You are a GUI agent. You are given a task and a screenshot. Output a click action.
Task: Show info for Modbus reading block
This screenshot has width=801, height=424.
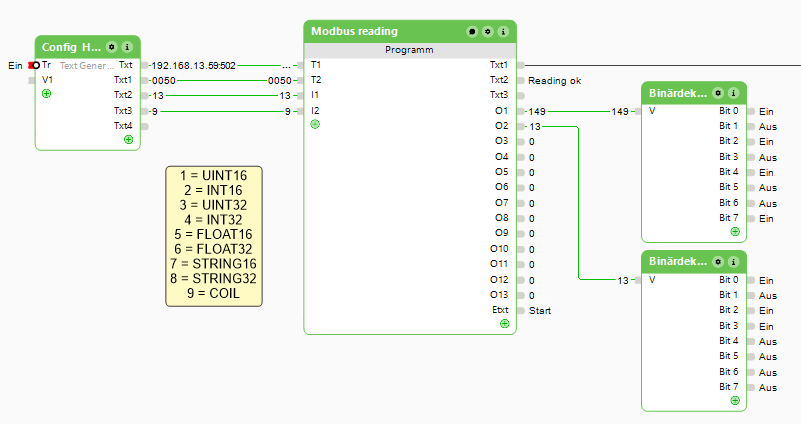503,32
